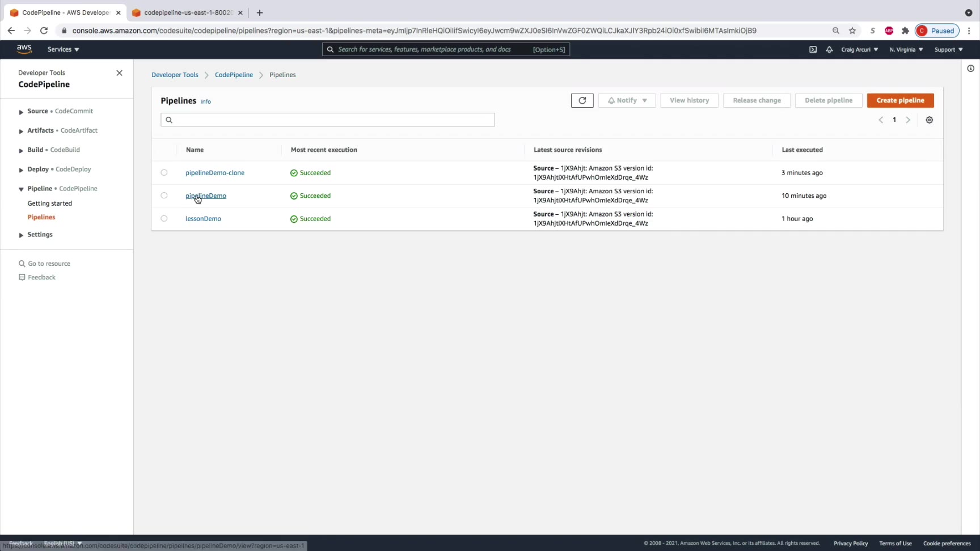Viewport: 980px width, 551px height.
Task: Click the ABP extension icon
Action: (889, 31)
